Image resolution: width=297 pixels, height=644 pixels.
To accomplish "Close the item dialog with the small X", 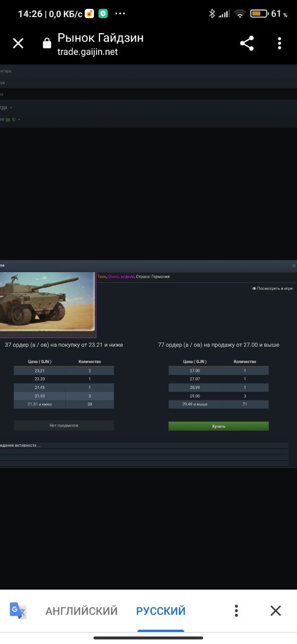I will pyautogui.click(x=294, y=265).
